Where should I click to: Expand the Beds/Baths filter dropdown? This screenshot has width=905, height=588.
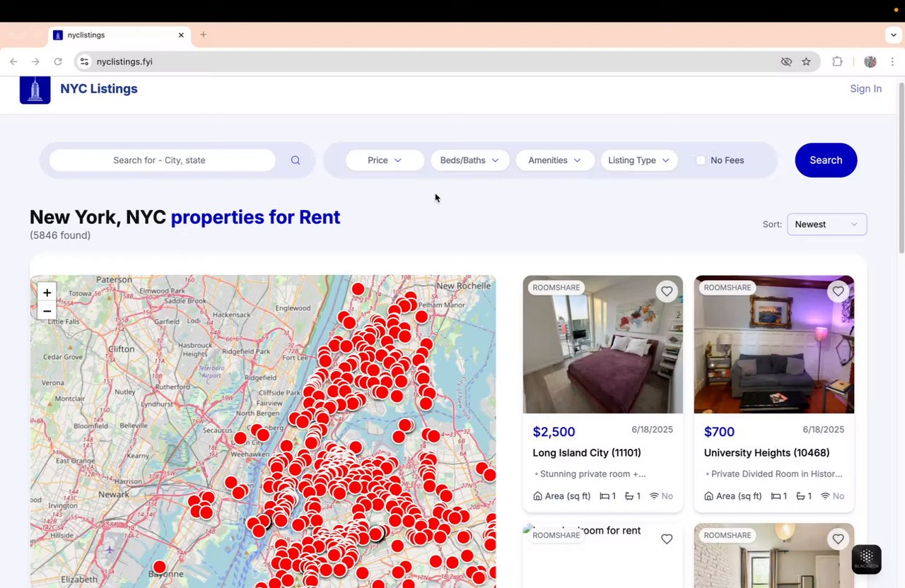(x=469, y=160)
